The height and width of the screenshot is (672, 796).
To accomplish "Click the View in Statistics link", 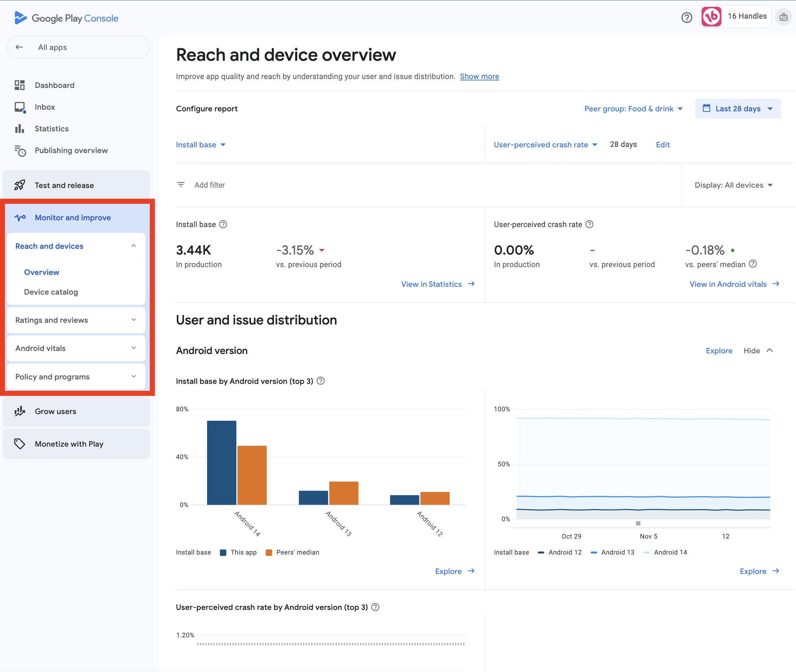I will (x=432, y=284).
